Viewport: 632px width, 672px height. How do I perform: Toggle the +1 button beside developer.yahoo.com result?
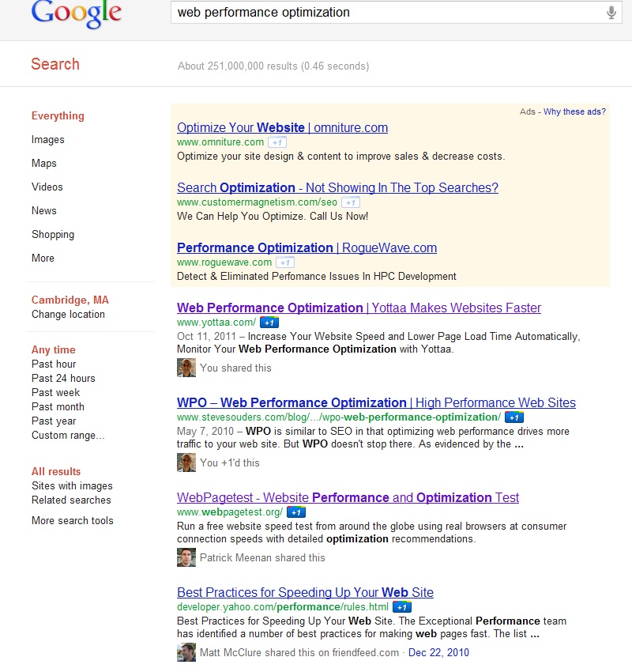tap(402, 607)
